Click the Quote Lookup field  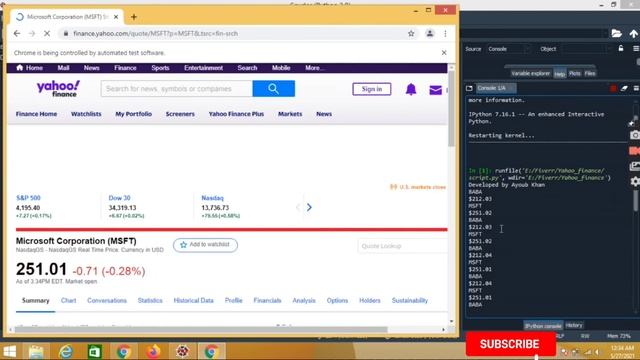tap(402, 246)
